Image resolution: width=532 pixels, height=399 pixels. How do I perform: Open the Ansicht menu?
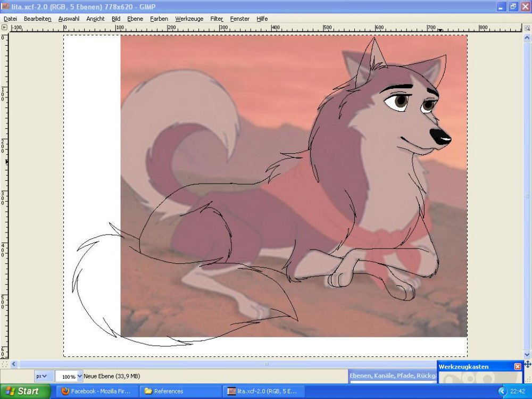pos(95,19)
